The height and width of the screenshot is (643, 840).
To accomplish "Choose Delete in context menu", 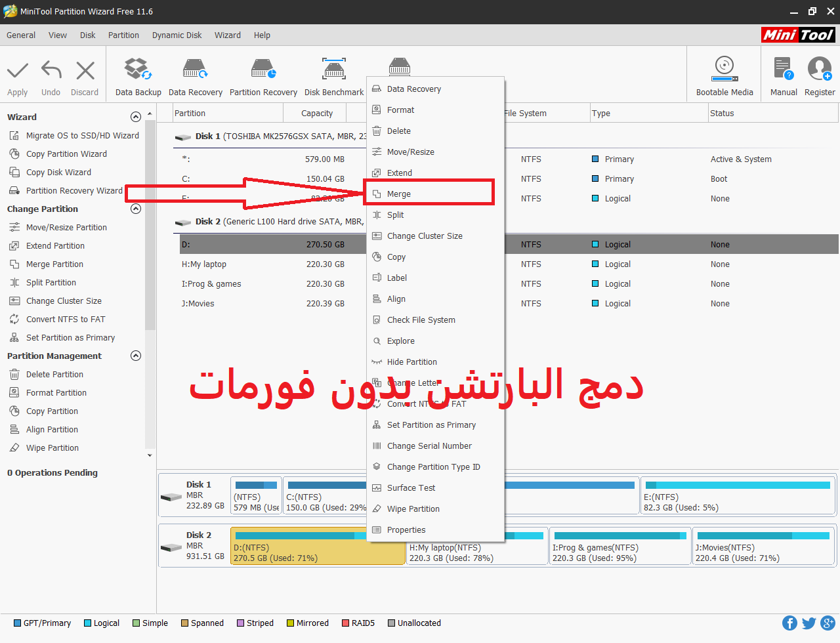I will (435, 131).
